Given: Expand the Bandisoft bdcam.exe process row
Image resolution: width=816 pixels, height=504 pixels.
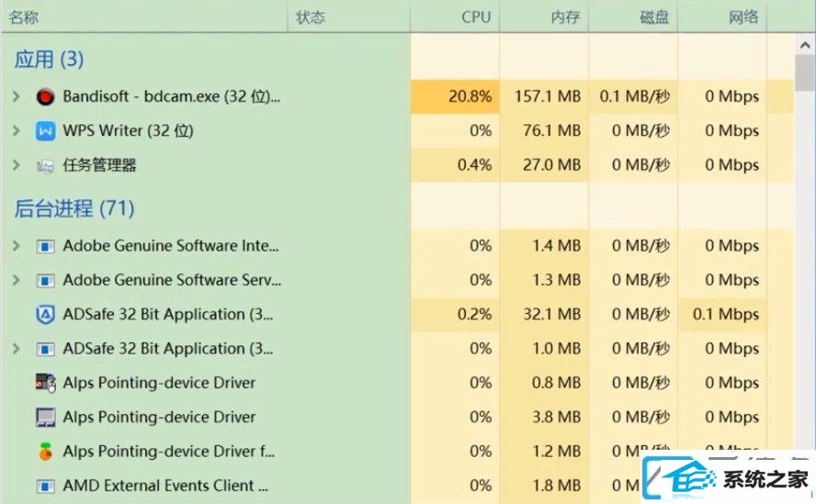Looking at the screenshot, I should click(17, 96).
